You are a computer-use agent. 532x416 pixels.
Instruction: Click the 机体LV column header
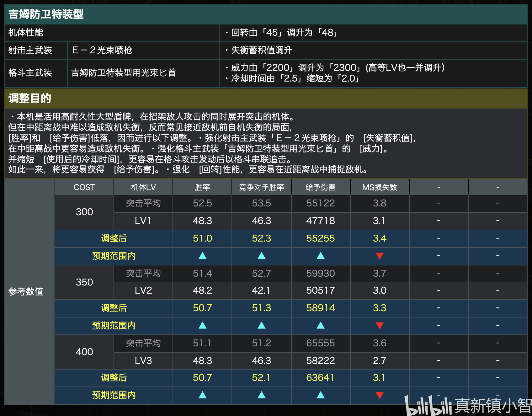pyautogui.click(x=143, y=187)
